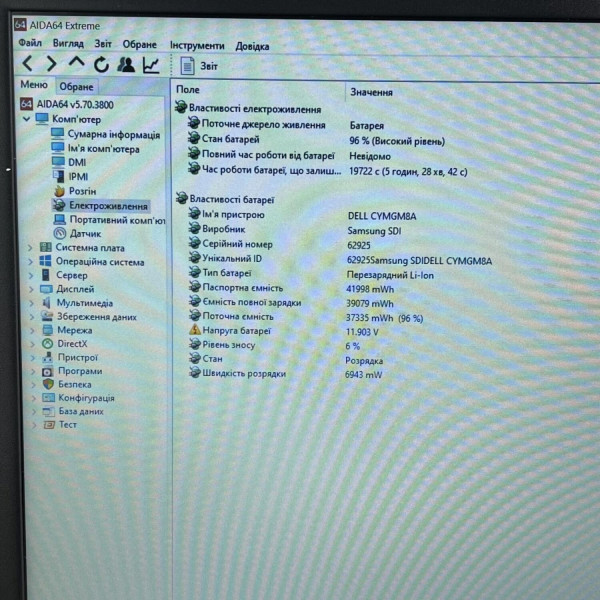Expand the Мультимедіа node

point(31,303)
